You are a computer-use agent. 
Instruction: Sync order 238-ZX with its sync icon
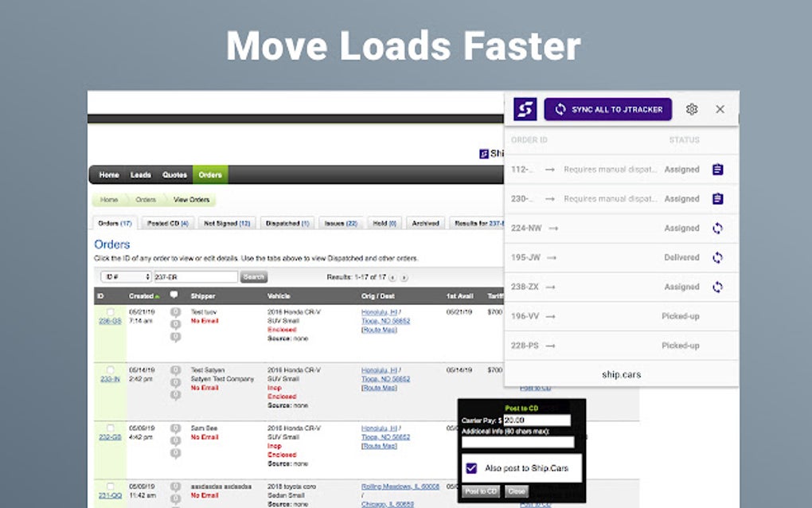coord(717,287)
